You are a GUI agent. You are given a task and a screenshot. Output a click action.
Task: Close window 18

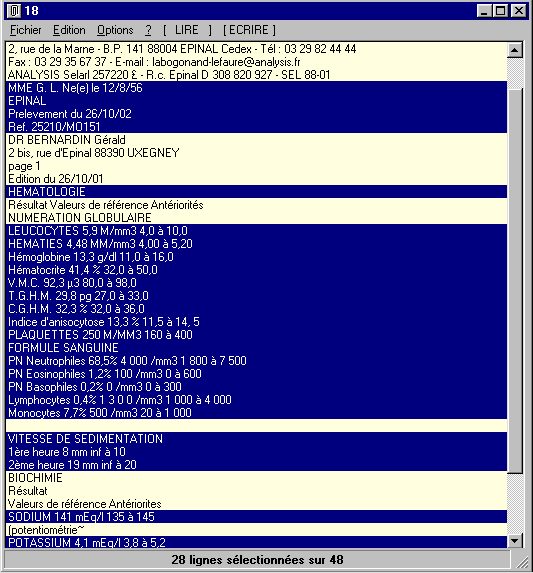pyautogui.click(x=518, y=11)
